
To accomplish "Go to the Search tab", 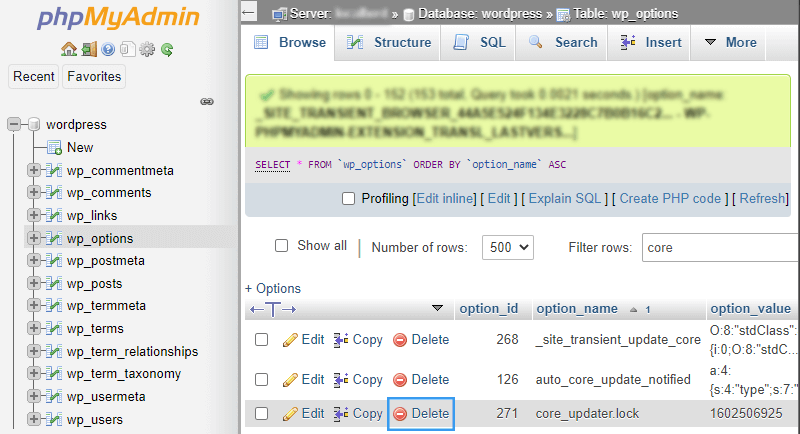I will (562, 42).
